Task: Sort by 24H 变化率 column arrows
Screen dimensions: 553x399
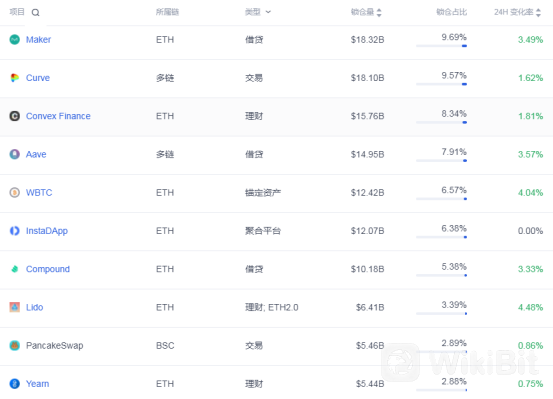Action: click(x=538, y=12)
